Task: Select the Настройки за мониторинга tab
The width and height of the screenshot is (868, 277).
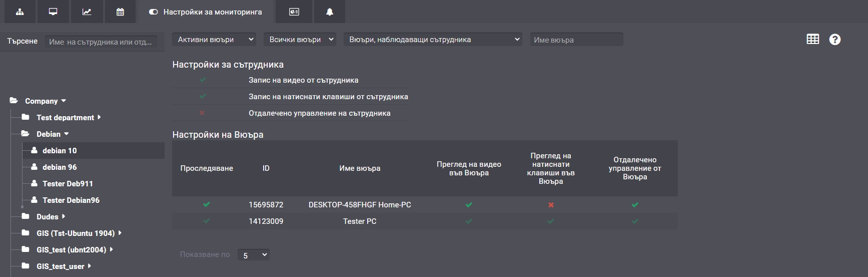Action: pos(206,12)
